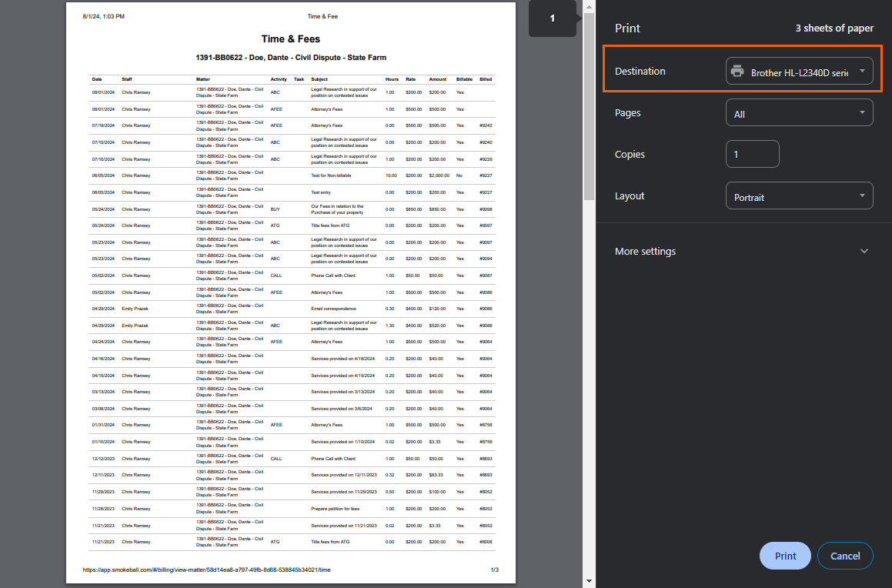Click the matter heading '1391-BB0622 - Doe, Dante - Civil Dispute - State Farm'

tap(291, 58)
